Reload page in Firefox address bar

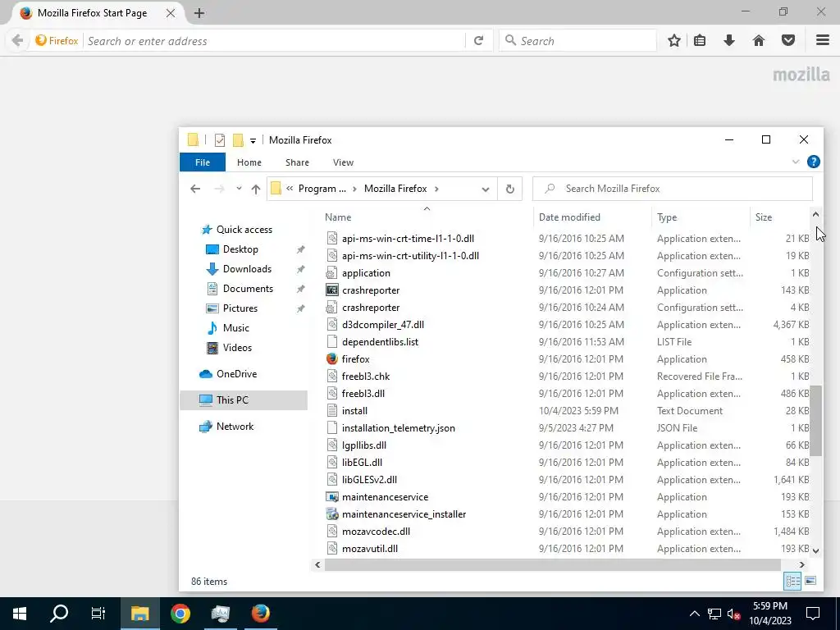(x=478, y=41)
